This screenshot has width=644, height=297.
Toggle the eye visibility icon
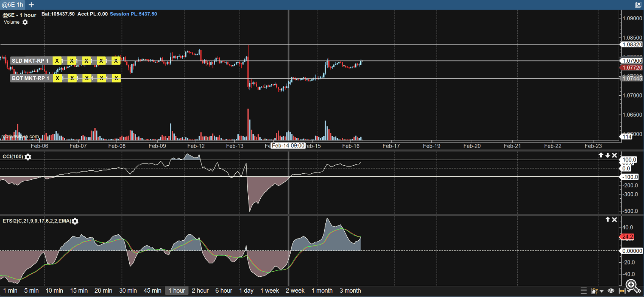pos(611,291)
